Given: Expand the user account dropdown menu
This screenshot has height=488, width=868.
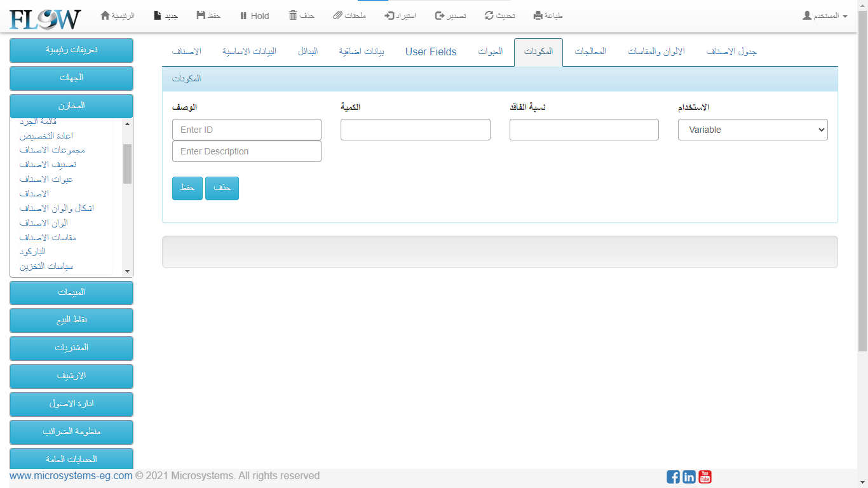Looking at the screenshot, I should click(x=825, y=15).
